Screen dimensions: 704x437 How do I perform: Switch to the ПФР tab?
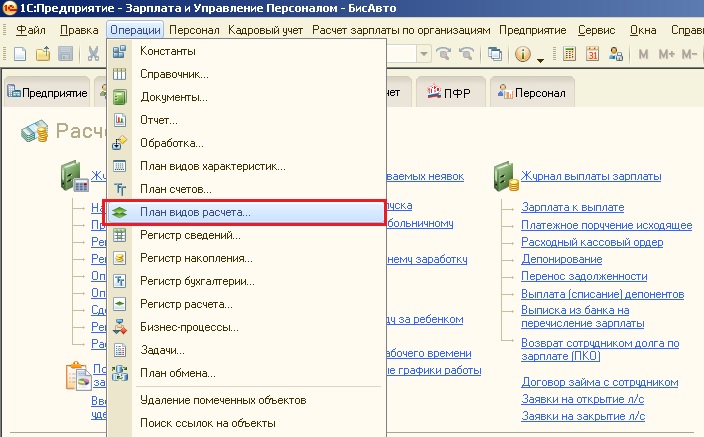[450, 93]
